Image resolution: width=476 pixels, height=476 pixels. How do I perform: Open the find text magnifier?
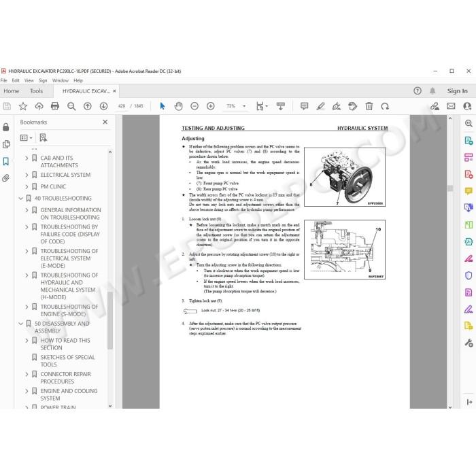tap(71, 106)
